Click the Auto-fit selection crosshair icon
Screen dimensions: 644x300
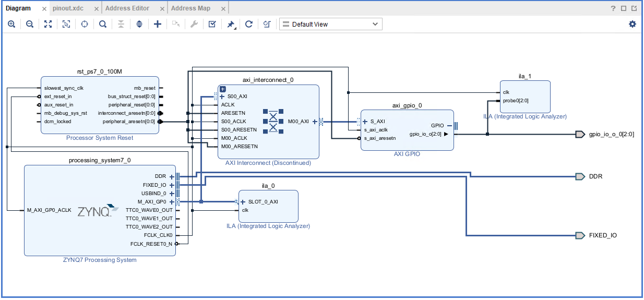pyautogui.click(x=85, y=24)
